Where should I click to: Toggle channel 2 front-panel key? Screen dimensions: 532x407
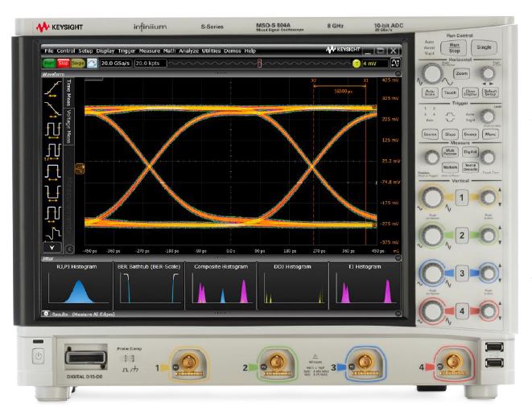point(461,236)
